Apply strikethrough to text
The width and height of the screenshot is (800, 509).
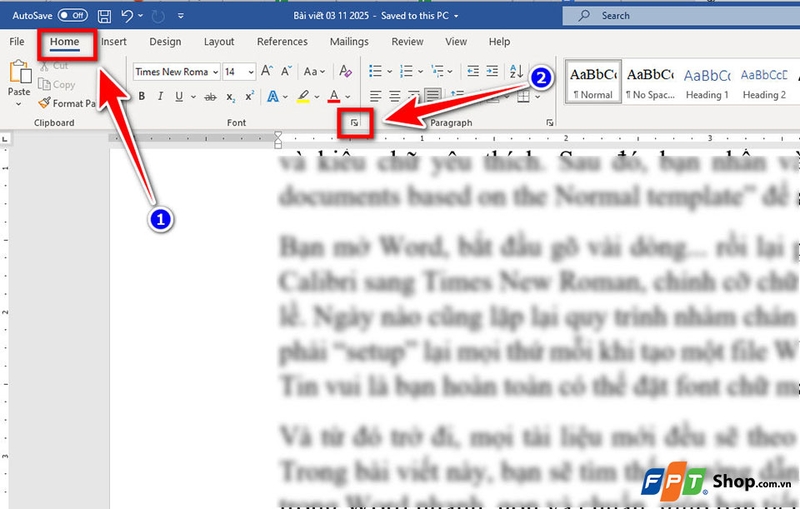[210, 96]
